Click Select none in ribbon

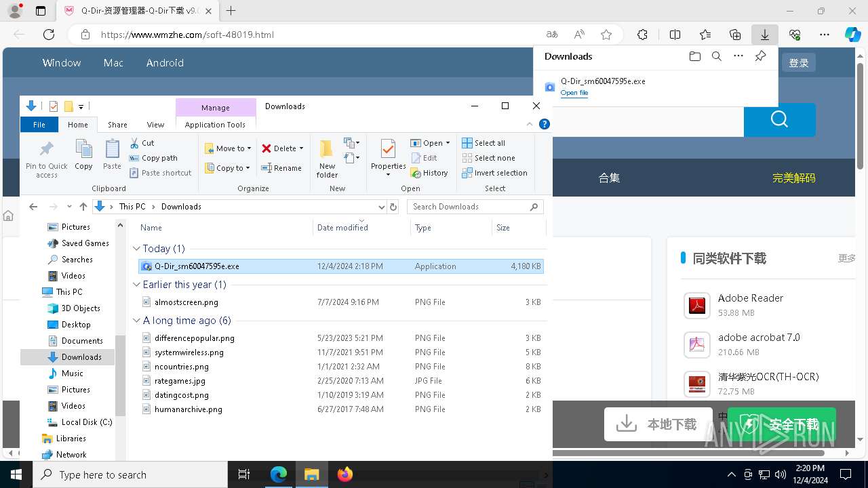488,158
